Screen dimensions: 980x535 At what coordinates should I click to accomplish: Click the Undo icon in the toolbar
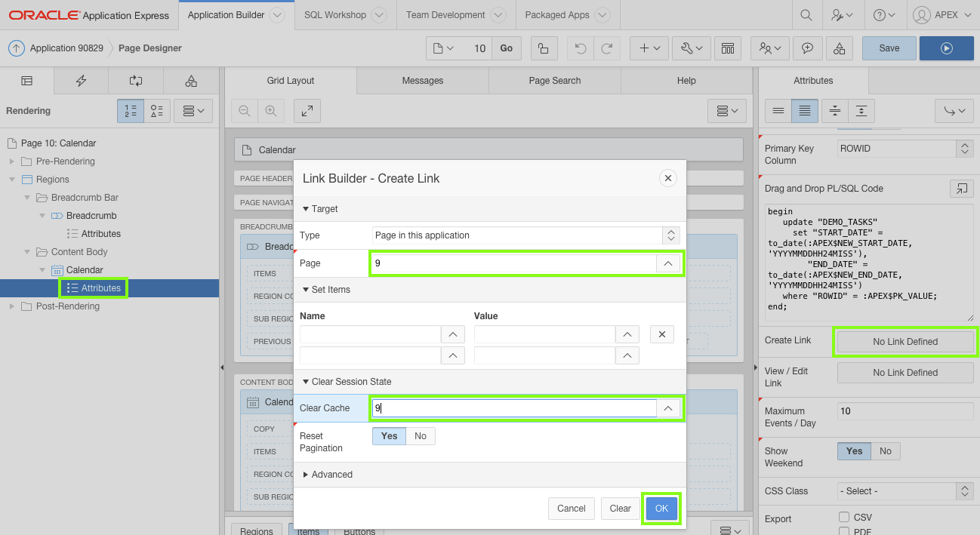tap(578, 48)
